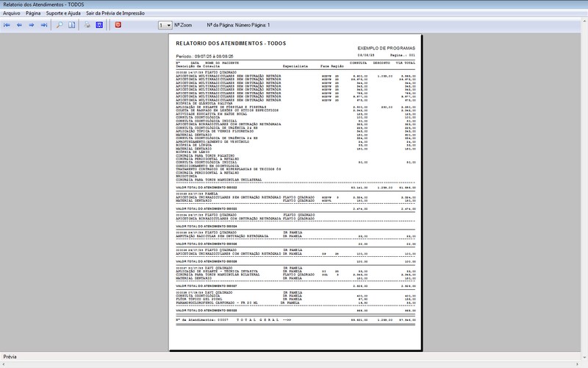Click the horizontal scrollbar left arrow
This screenshot has width=588, height=368.
[x=3, y=364]
